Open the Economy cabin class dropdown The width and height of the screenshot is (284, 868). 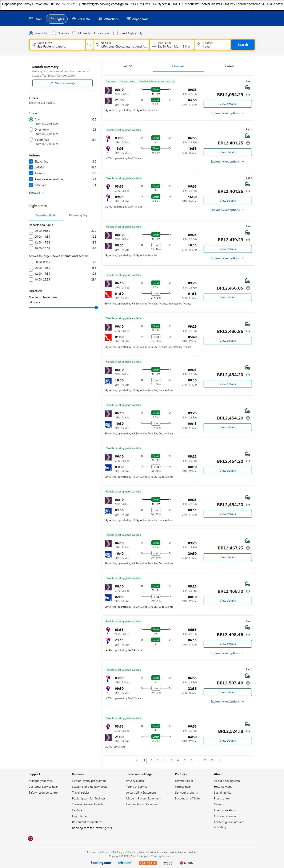[x=101, y=33]
